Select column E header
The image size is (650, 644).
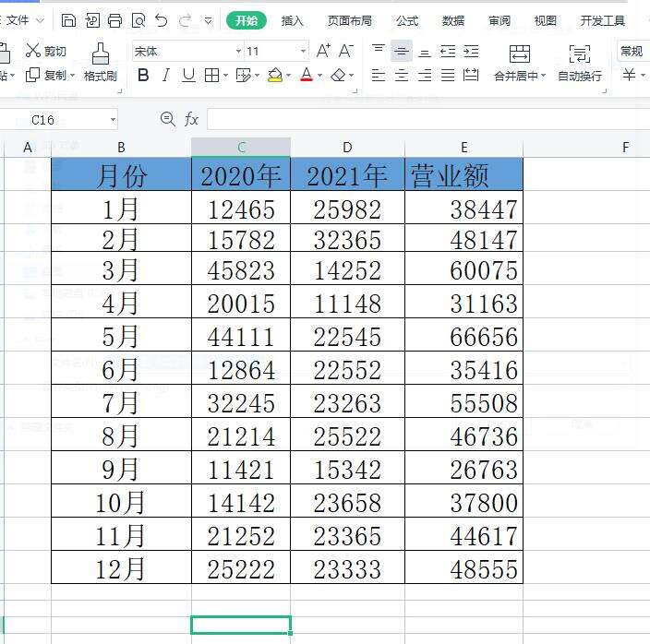click(x=463, y=147)
